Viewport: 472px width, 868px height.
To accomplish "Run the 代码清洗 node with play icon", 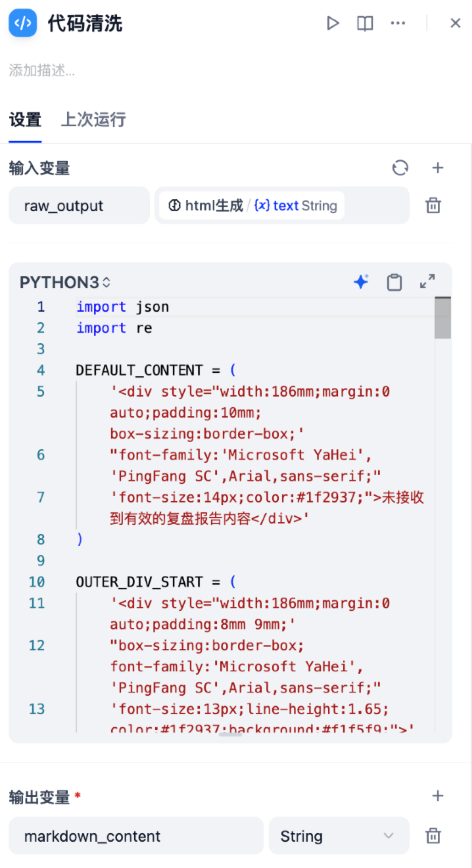I will (x=333, y=23).
